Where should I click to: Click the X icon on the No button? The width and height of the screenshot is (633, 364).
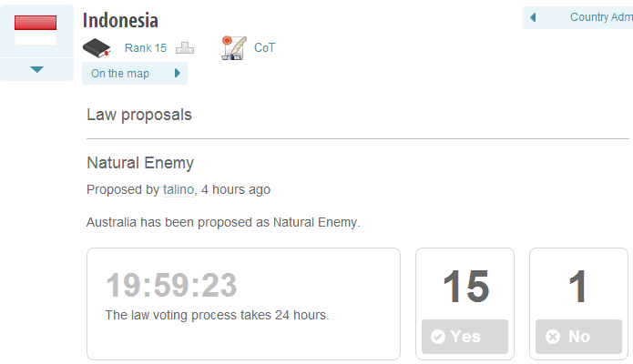click(553, 337)
